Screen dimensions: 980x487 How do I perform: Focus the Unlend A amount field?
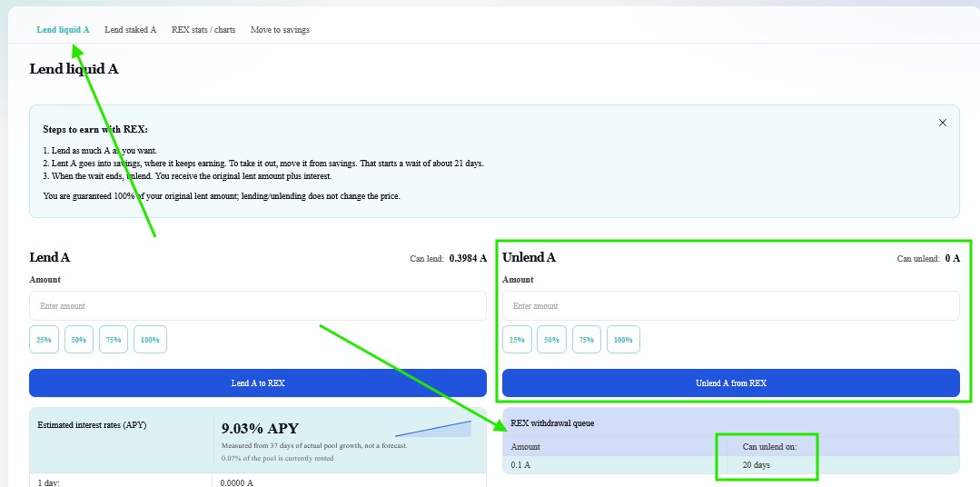[x=730, y=305]
